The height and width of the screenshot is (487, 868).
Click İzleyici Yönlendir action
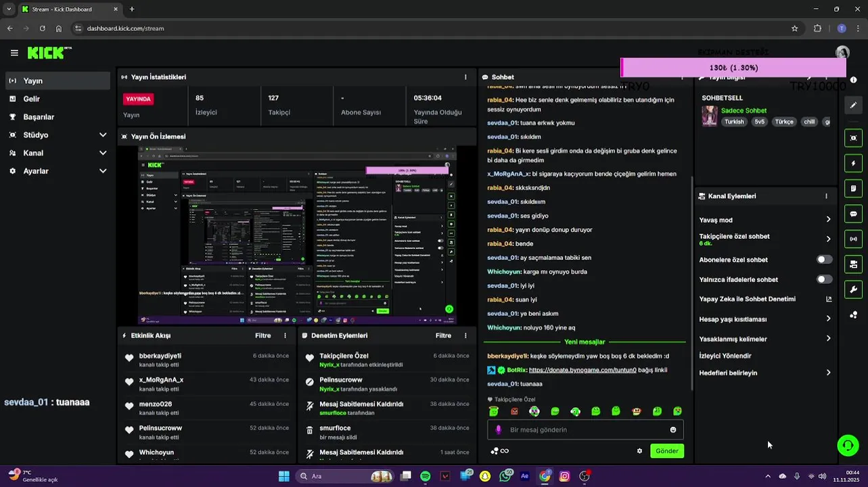725,356
